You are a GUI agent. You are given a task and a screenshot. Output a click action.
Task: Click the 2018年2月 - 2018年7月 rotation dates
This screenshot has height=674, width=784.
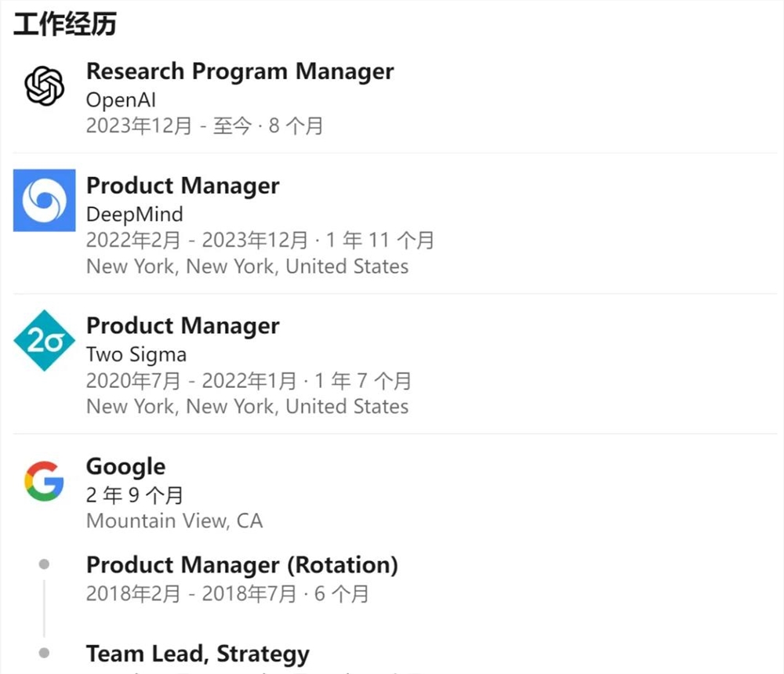point(191,593)
